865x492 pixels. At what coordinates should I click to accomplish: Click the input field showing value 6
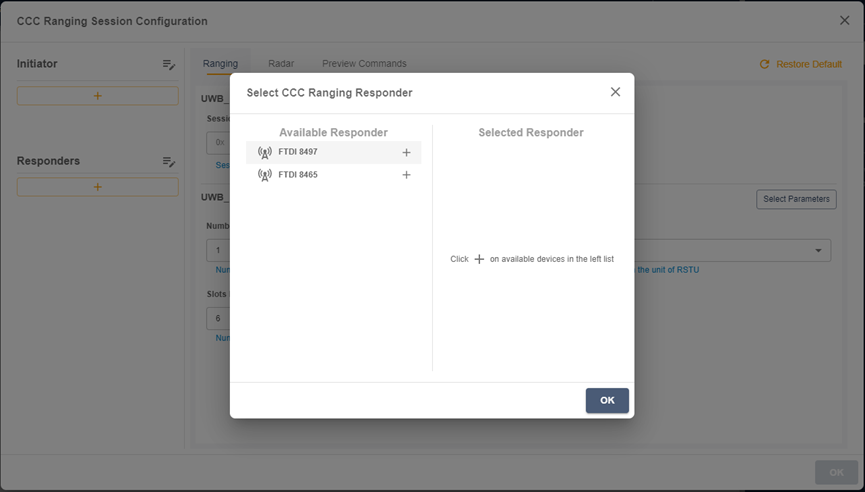(218, 318)
